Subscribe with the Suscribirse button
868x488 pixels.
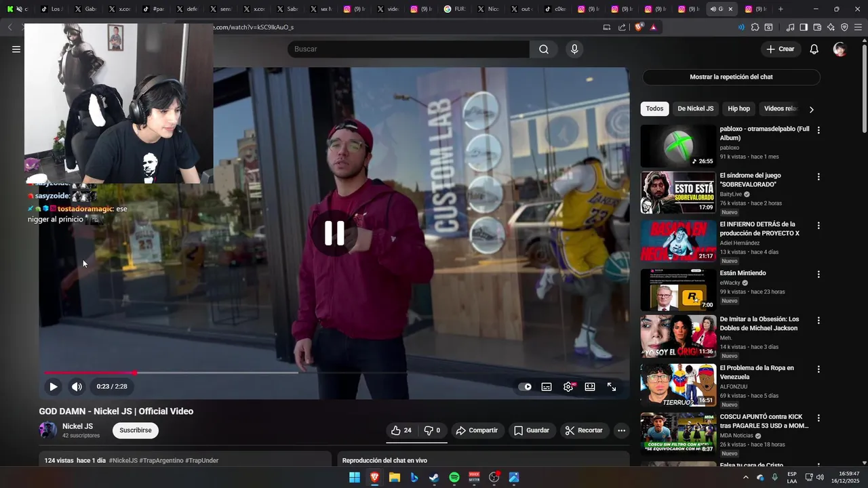click(136, 430)
